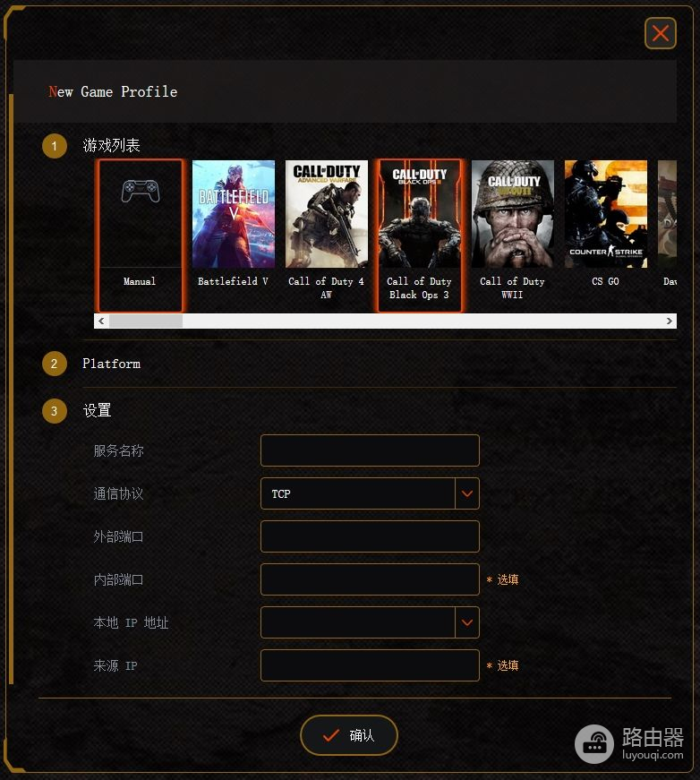The width and height of the screenshot is (700, 780).
Task: Click step 1 游戏列表 circle badge
Action: (55, 146)
